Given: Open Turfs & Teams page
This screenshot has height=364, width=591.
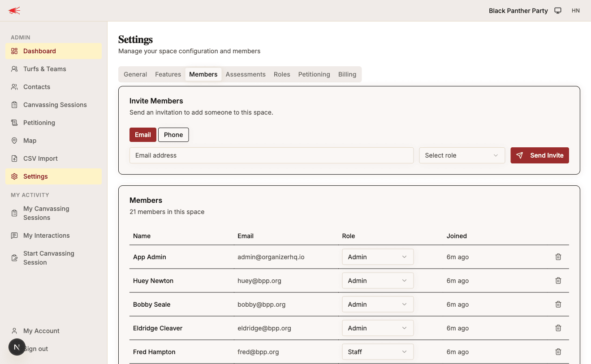Looking at the screenshot, I should click(54, 69).
